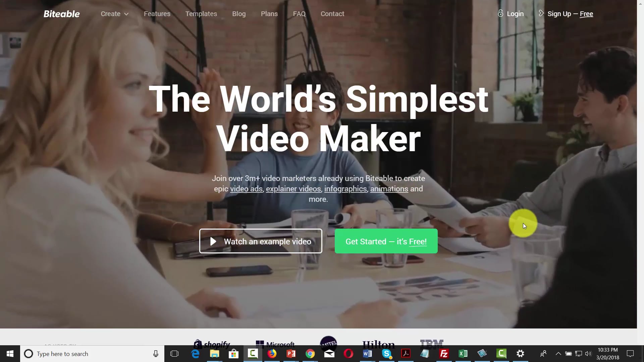Open the Action Center notification icon
Screen dimensions: 644x362
pyautogui.click(x=630, y=354)
